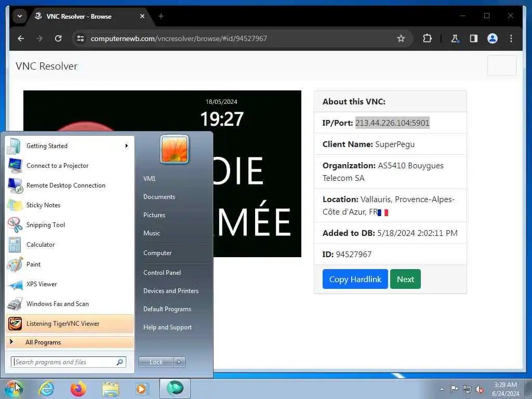Click the green Next button

[x=405, y=279]
